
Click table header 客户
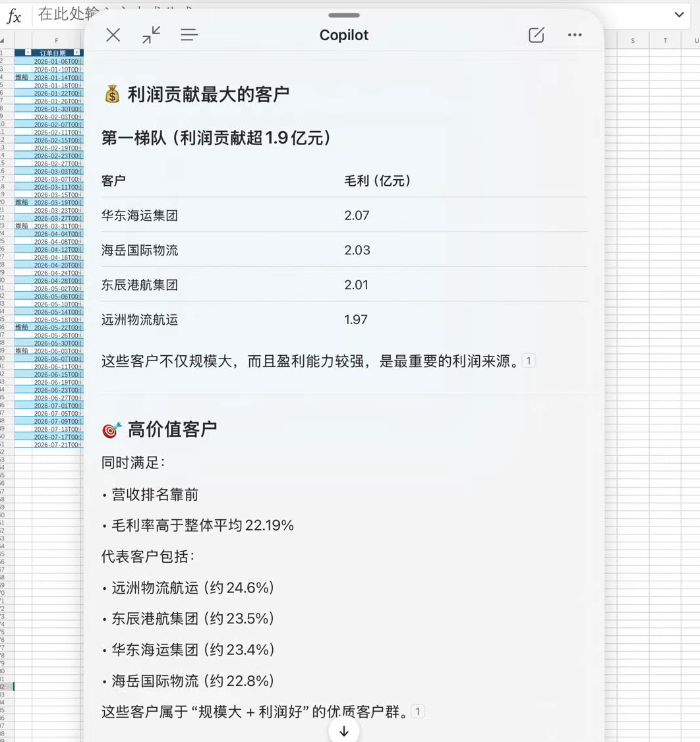point(113,181)
